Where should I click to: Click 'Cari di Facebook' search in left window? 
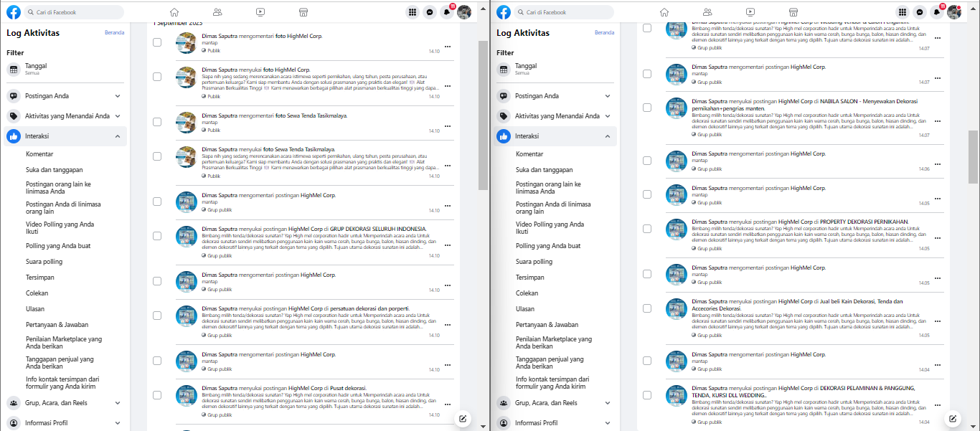[x=73, y=12]
